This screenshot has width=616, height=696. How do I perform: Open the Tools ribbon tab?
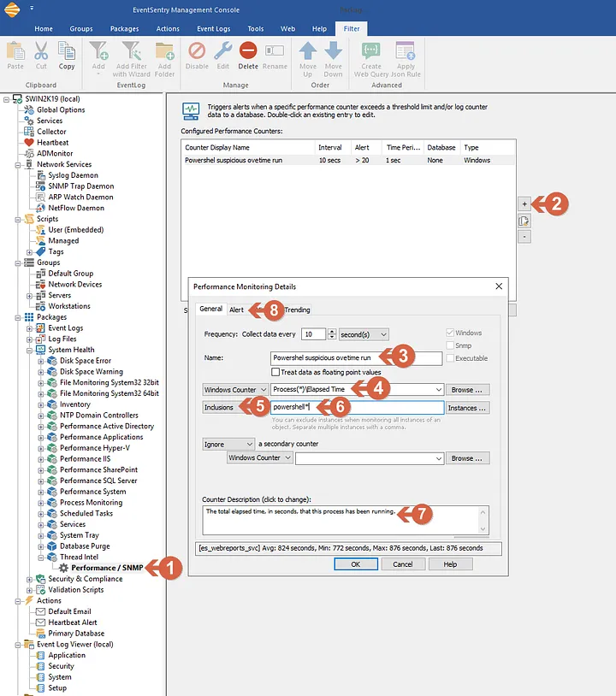click(255, 28)
